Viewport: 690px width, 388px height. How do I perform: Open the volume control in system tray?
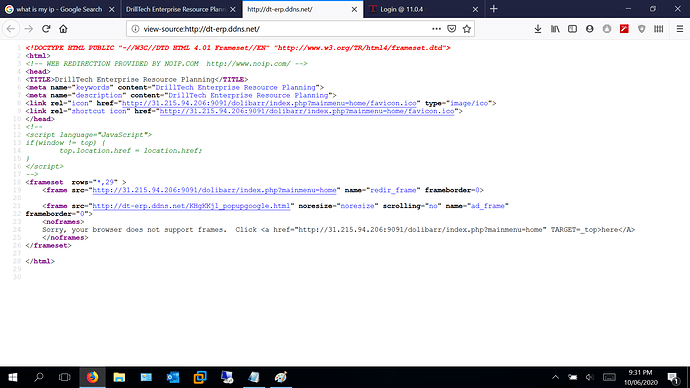(x=590, y=377)
